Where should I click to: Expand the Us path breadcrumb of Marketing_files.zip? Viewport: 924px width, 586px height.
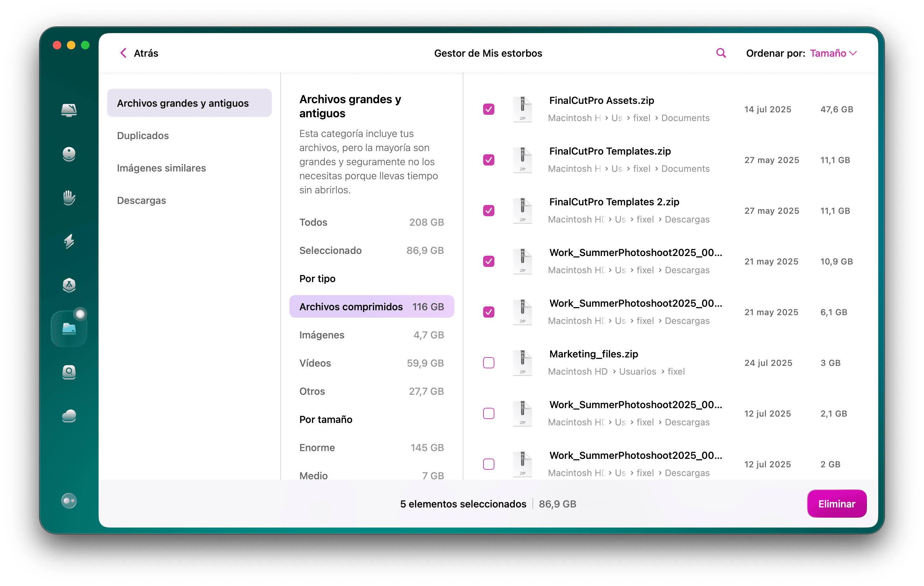click(x=637, y=372)
